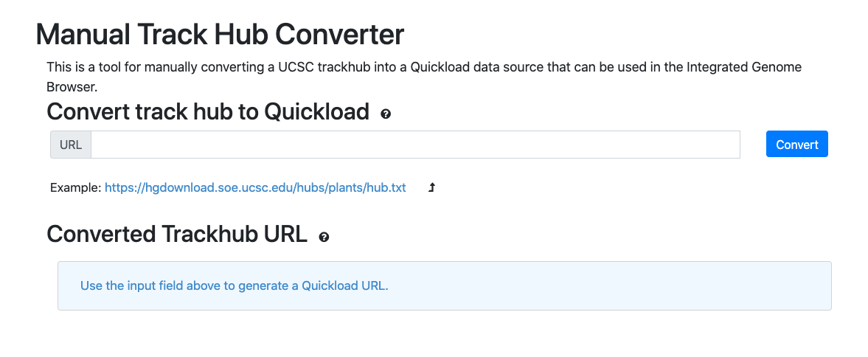Click the "Example:" label text
Image resolution: width=868 pixels, height=357 pixels.
click(76, 188)
